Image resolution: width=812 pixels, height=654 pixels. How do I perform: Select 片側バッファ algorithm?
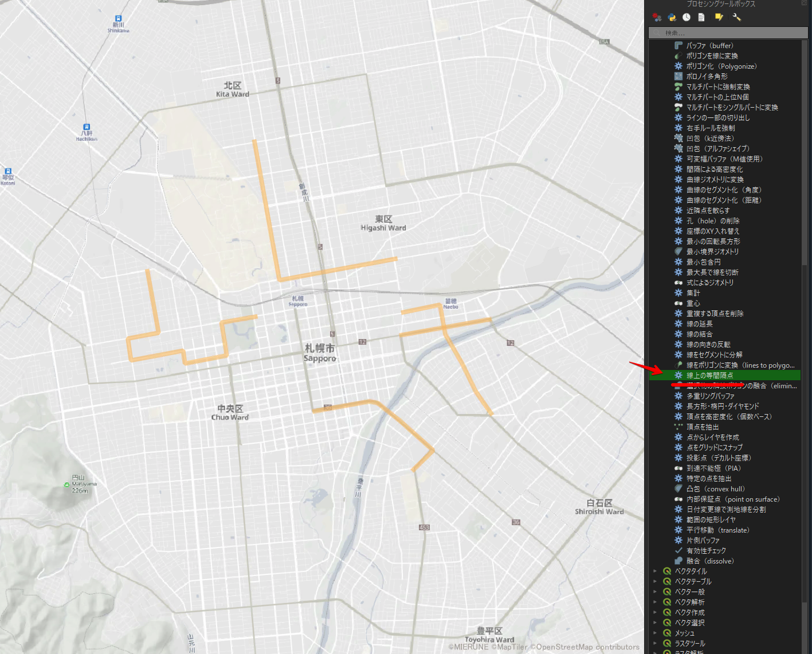703,540
